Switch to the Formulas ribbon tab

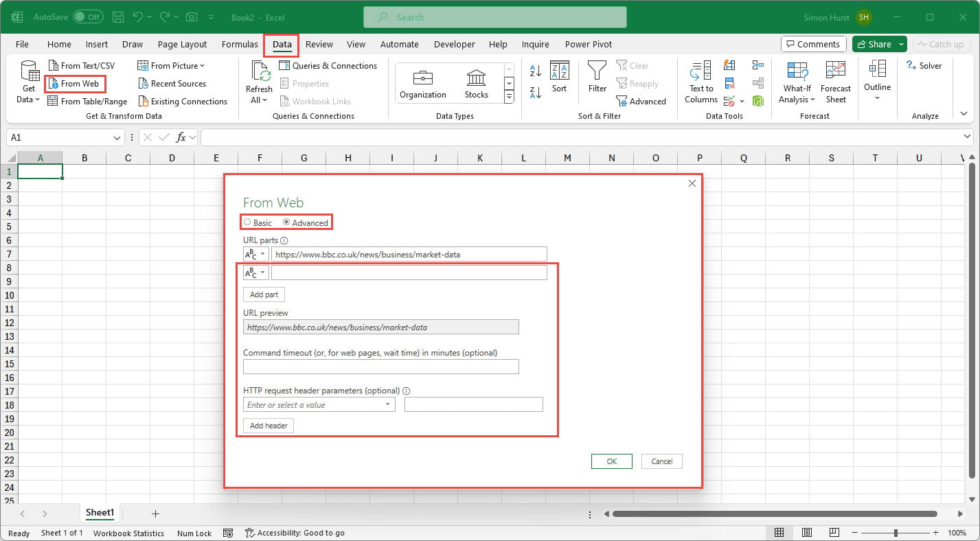239,44
